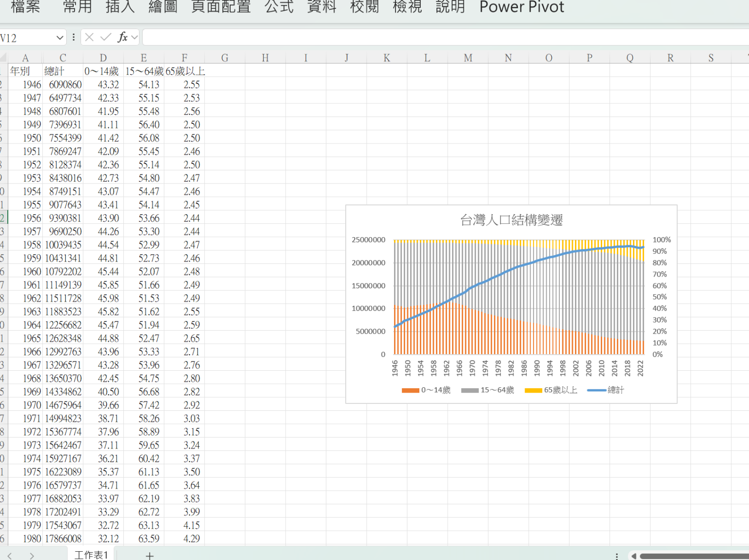Click the formula bar three-dot resize handle
The image size is (749, 560).
(x=73, y=37)
